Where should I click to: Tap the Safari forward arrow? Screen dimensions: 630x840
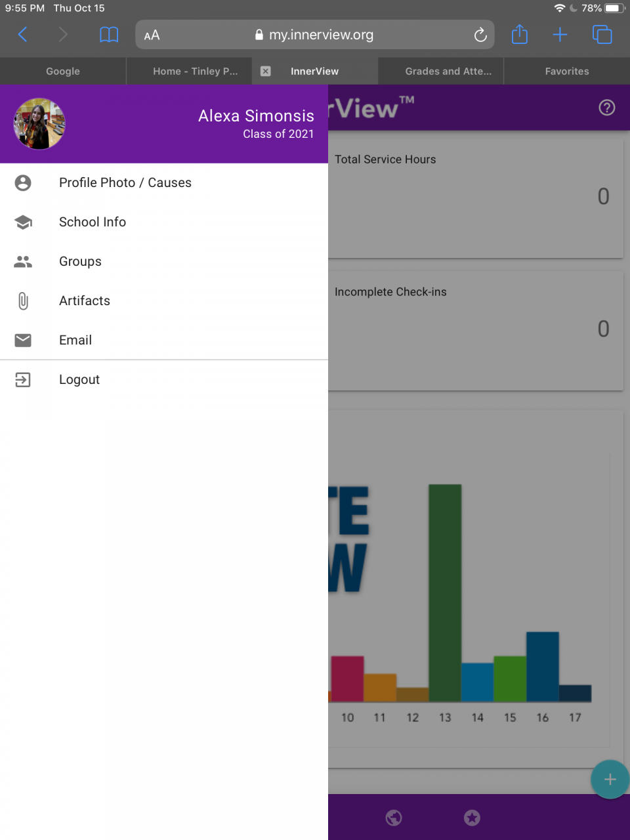63,35
